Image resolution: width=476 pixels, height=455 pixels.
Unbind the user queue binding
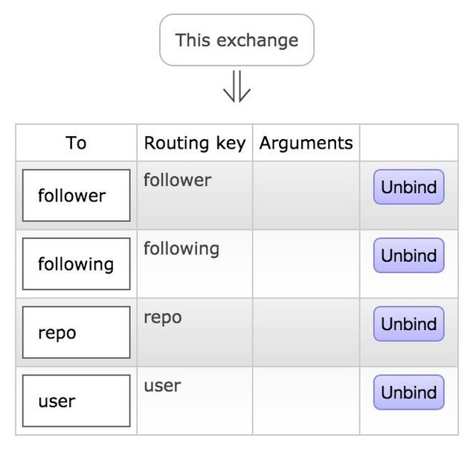(408, 392)
